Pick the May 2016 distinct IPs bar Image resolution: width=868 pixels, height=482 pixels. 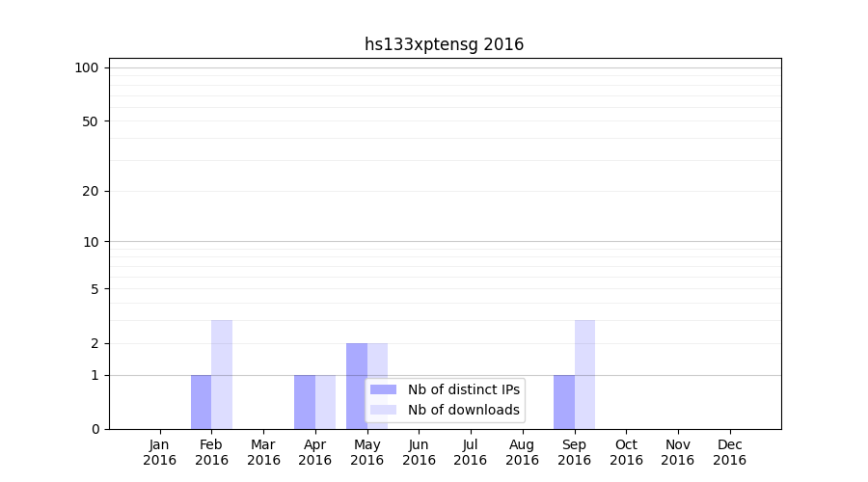tap(357, 361)
